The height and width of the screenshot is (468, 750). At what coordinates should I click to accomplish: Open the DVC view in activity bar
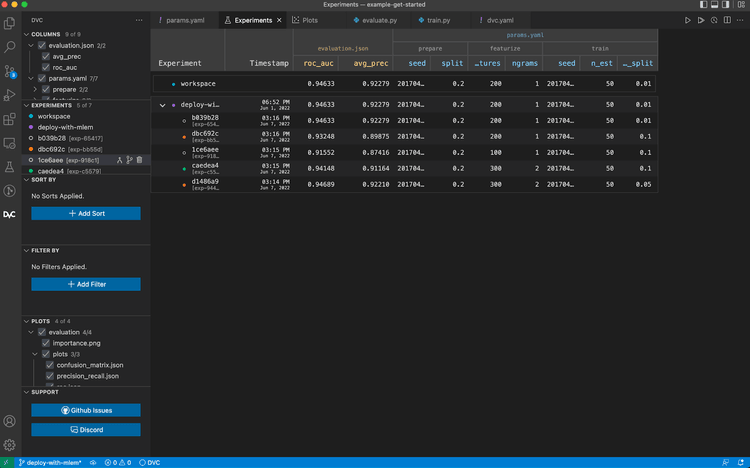(x=10, y=214)
